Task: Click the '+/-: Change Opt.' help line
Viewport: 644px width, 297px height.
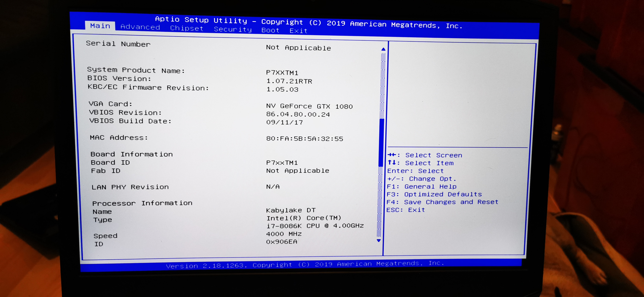Action: 422,179
